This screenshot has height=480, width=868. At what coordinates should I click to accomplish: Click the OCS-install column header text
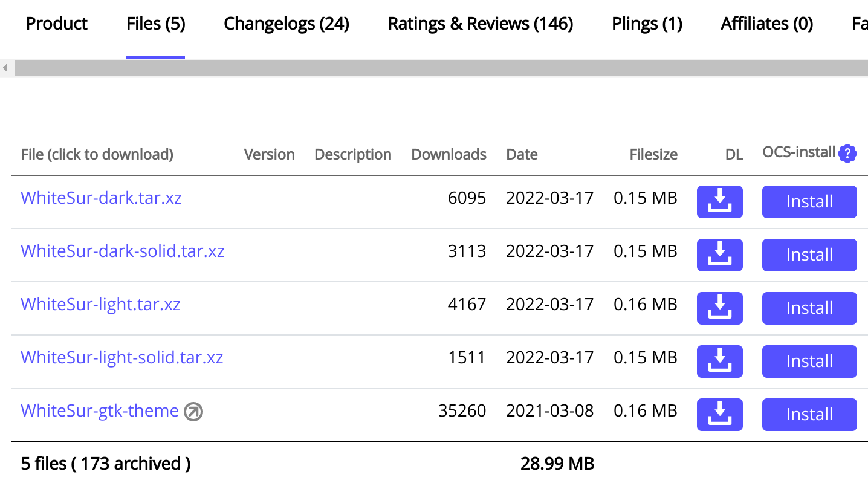(x=799, y=152)
